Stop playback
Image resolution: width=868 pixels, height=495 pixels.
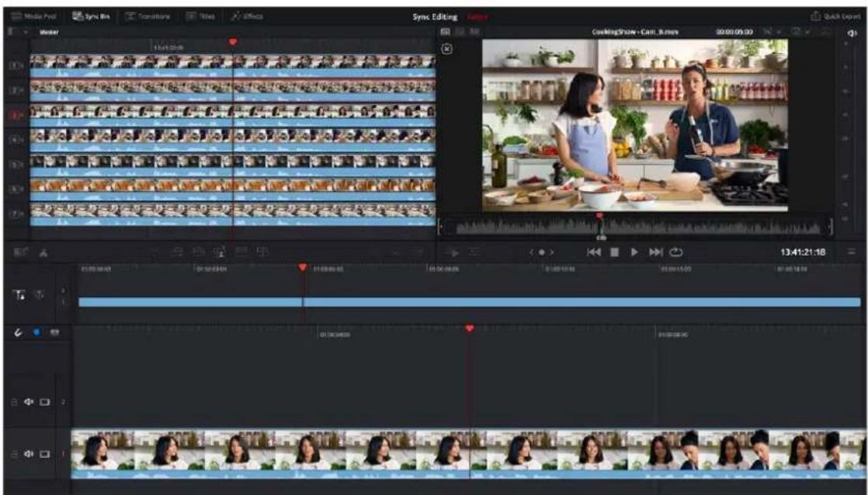click(614, 253)
